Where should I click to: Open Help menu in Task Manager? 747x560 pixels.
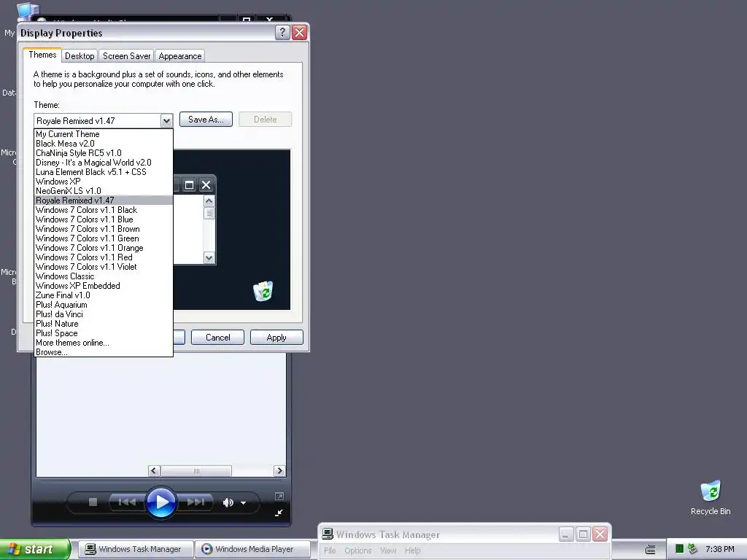tap(413, 551)
